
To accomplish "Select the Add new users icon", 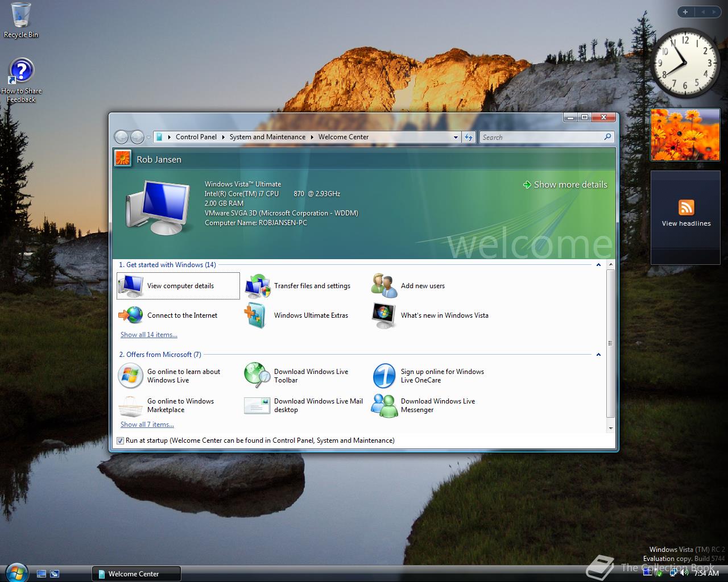I will coord(384,286).
